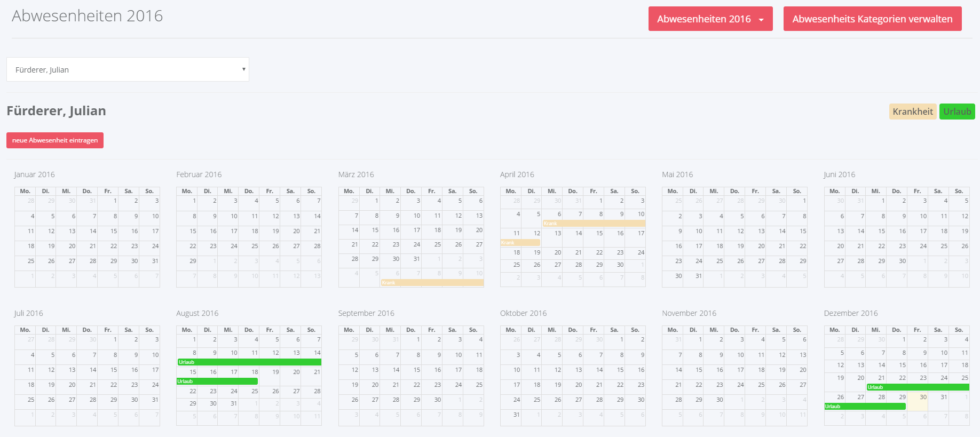
Task: Click the Krankheit category legend badge
Action: tap(912, 112)
